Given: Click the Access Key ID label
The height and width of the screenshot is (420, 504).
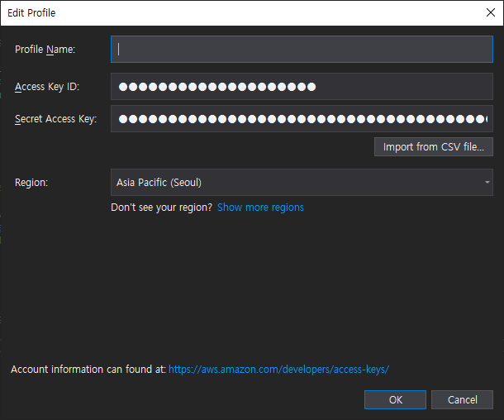Looking at the screenshot, I should (47, 87).
